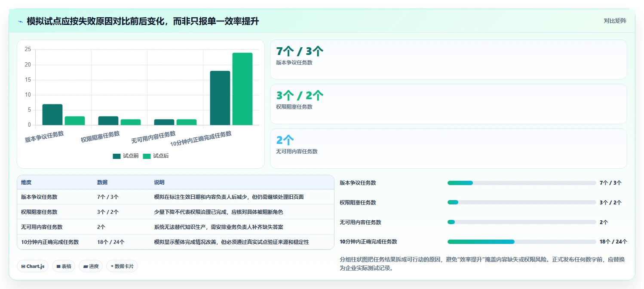Click the 试点后 bar for 无可用内容任务数
Image resolution: width=644 pixels, height=289 pixels.
click(x=187, y=122)
